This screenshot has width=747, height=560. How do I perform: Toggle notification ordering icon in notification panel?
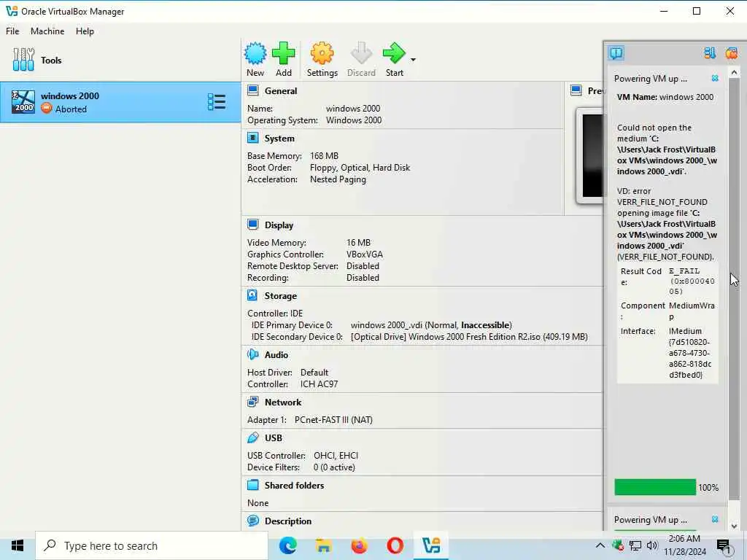710,52
